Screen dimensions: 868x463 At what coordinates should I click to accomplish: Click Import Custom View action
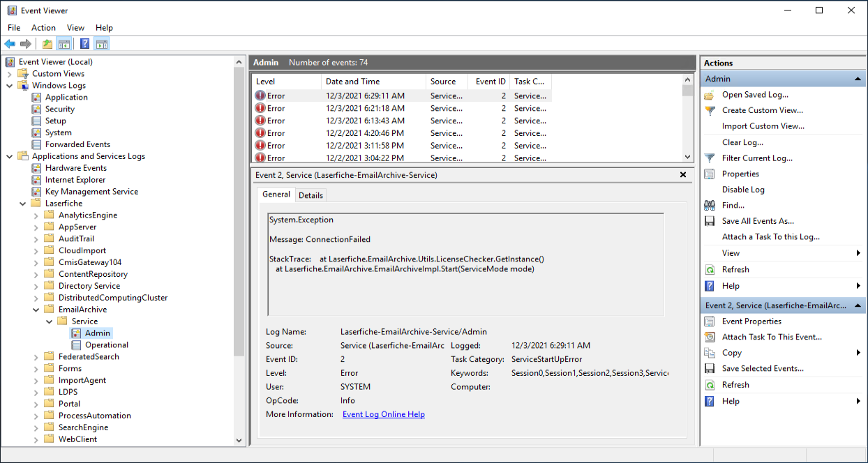(763, 126)
